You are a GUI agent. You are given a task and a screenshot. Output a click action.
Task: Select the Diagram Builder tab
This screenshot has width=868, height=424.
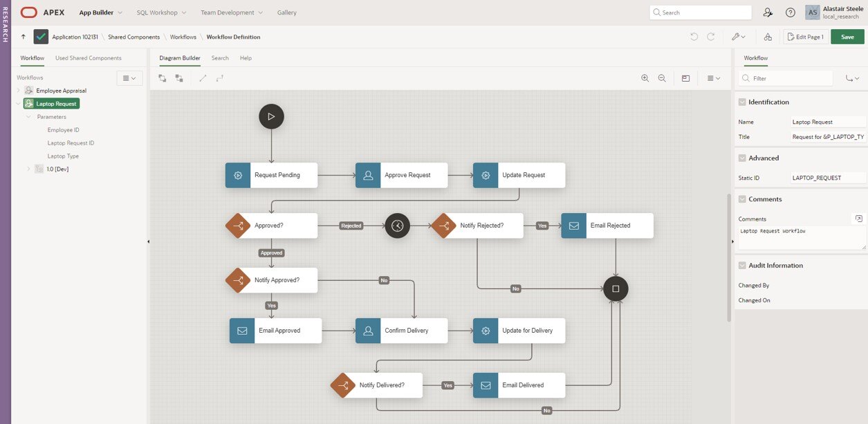[x=180, y=58]
